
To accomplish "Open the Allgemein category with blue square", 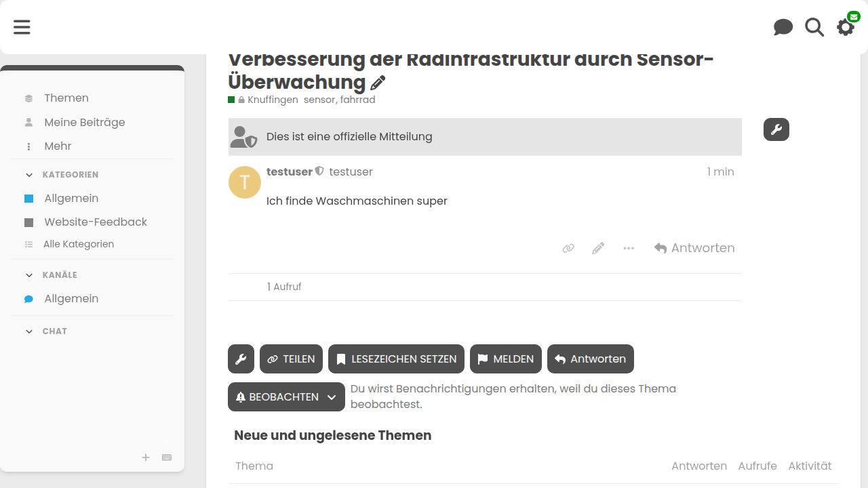I will (x=71, y=199).
